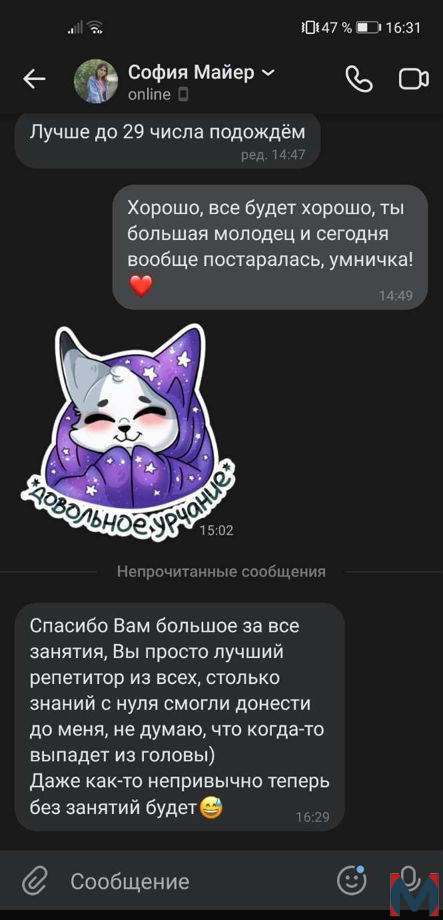Image resolution: width=443 pixels, height=920 pixels.
Task: Select the outgoing message Хорошо, все будет хорошо
Action: tap(270, 247)
